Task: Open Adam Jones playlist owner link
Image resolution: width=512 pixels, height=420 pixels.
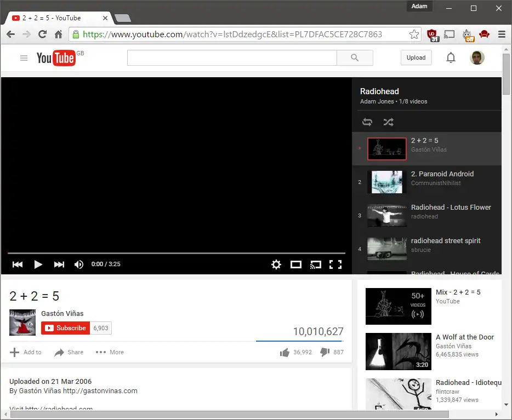Action: 377,101
